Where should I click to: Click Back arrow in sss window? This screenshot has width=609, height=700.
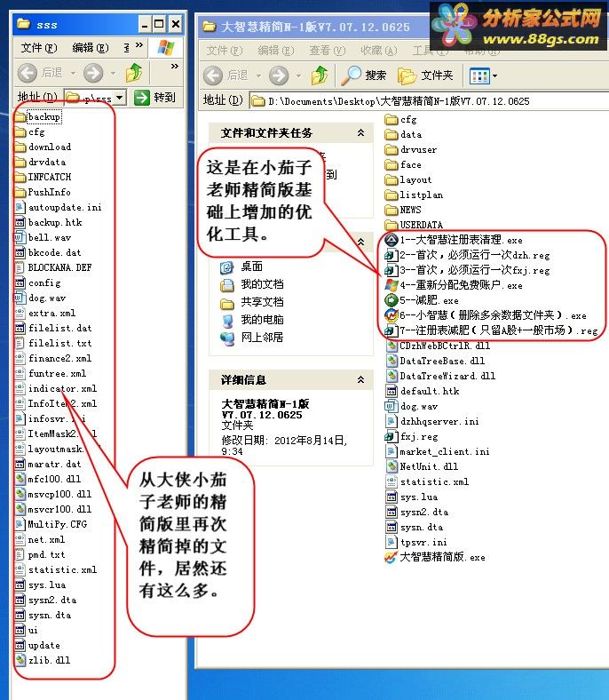28,73
